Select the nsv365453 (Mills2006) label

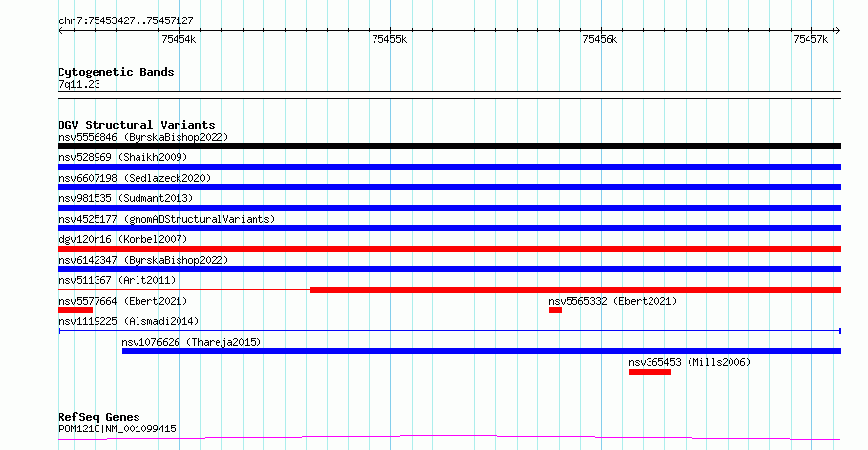(x=690, y=362)
